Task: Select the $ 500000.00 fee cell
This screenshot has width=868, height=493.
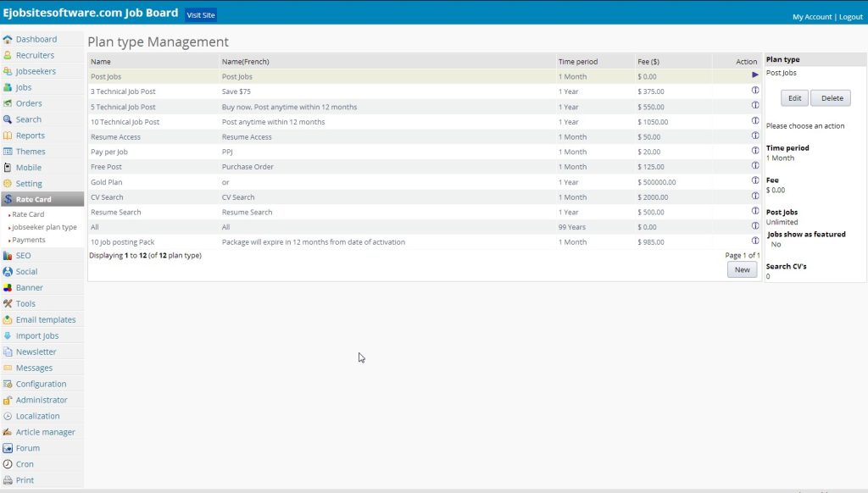Action: (x=657, y=182)
